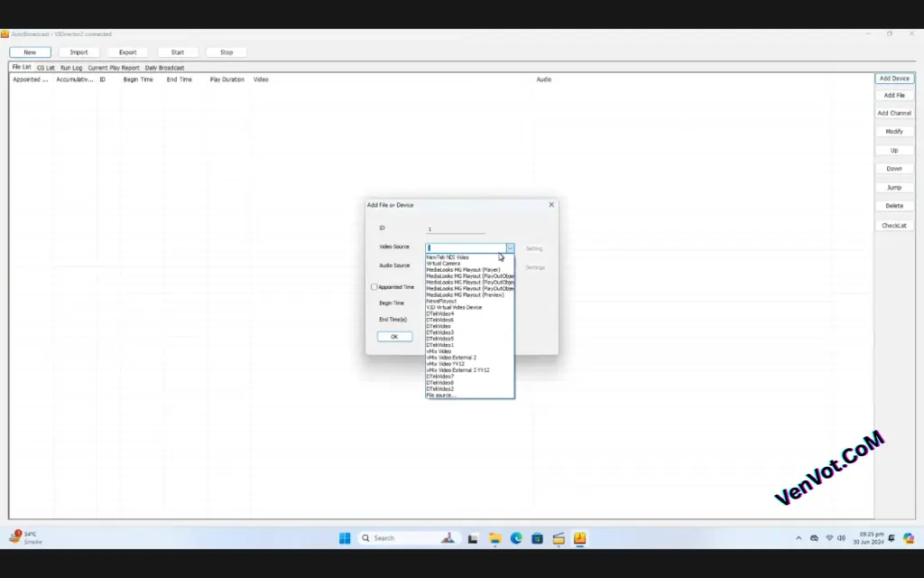Screen dimensions: 924x578
Task: Click the New button
Action: 30,51
